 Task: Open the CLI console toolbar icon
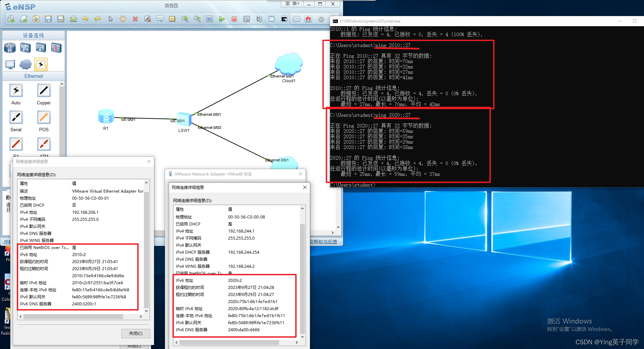pyautogui.click(x=284, y=19)
